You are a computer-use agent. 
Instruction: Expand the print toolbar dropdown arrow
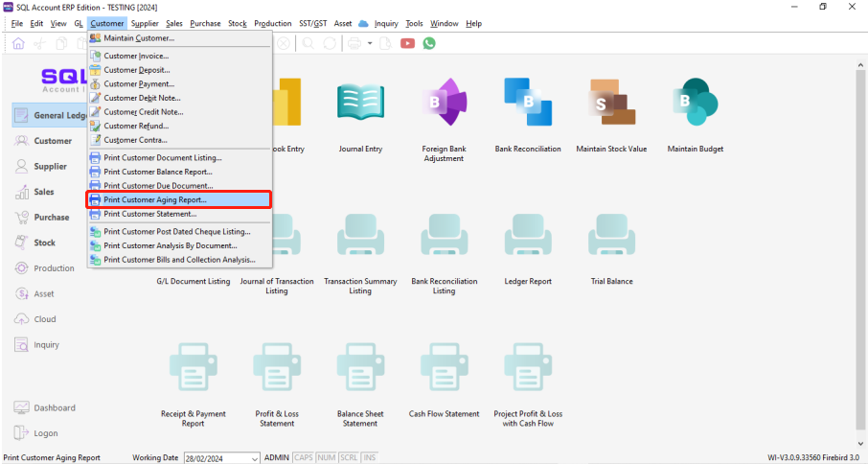pyautogui.click(x=370, y=43)
